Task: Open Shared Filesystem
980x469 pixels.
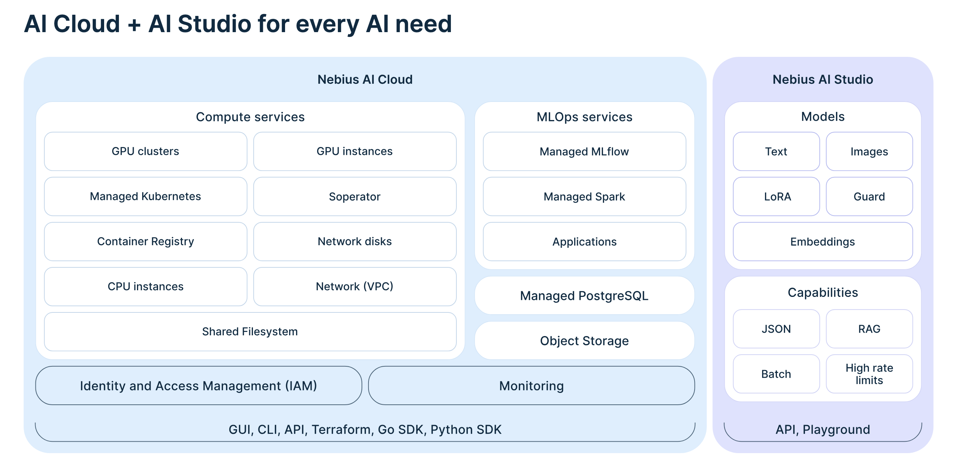Action: click(x=250, y=331)
